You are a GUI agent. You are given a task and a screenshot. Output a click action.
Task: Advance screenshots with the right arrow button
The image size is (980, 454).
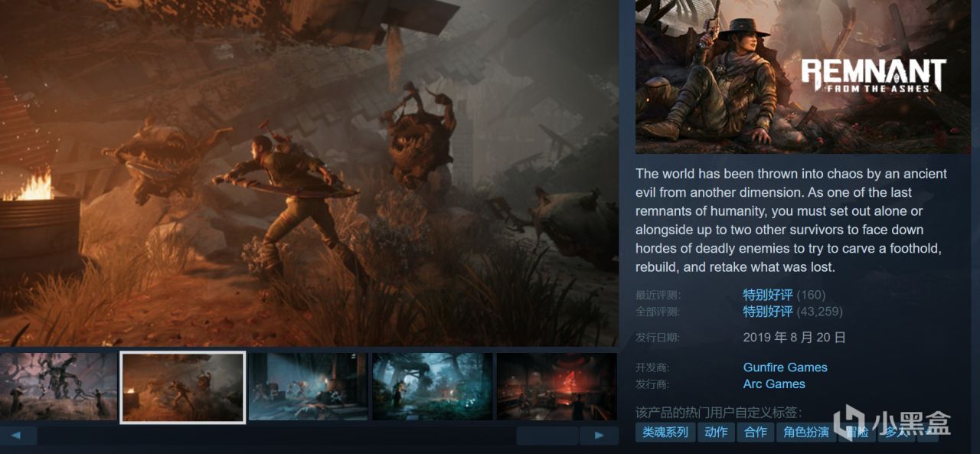pyautogui.click(x=599, y=436)
